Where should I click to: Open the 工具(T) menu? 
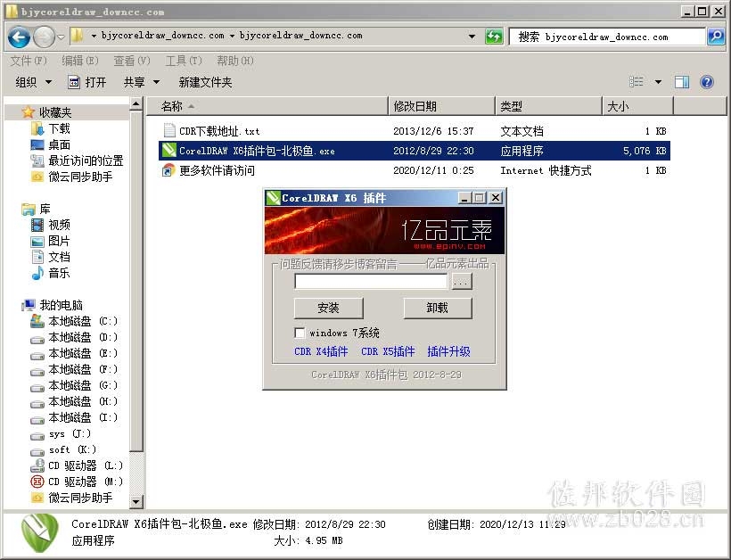pos(184,61)
